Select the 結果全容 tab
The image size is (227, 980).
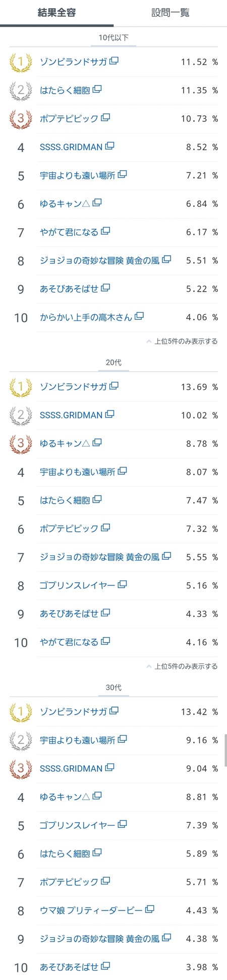point(56,13)
